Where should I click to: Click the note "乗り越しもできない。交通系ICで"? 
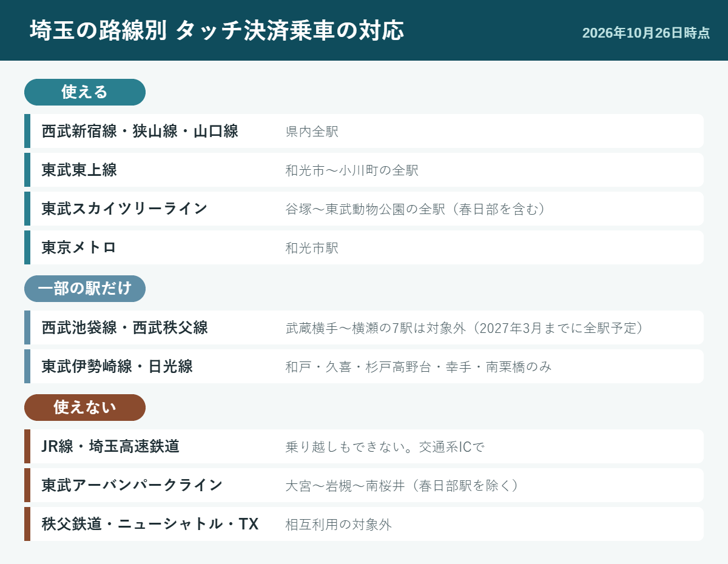click(x=385, y=447)
